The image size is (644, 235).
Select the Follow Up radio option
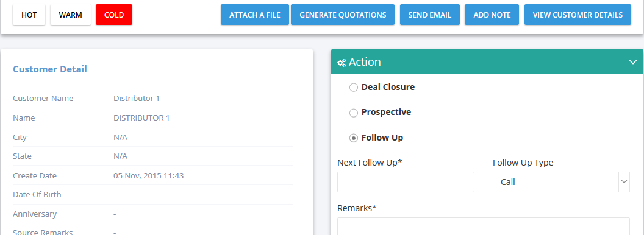point(353,138)
